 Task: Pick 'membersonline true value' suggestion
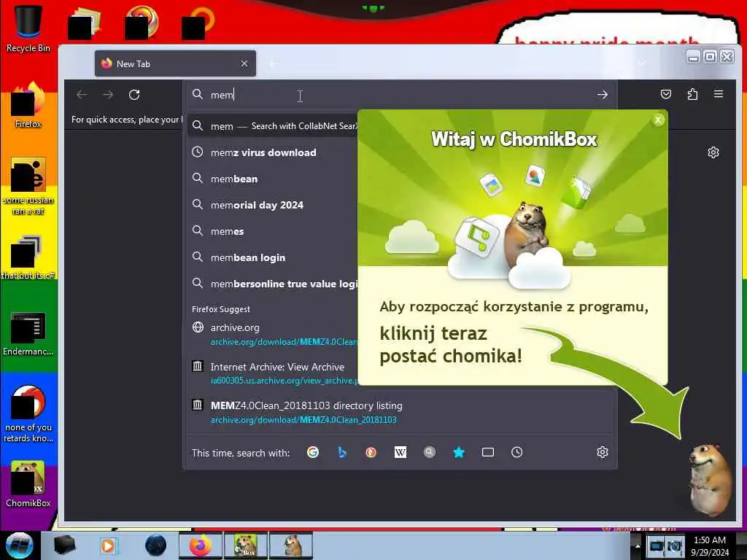(273, 284)
